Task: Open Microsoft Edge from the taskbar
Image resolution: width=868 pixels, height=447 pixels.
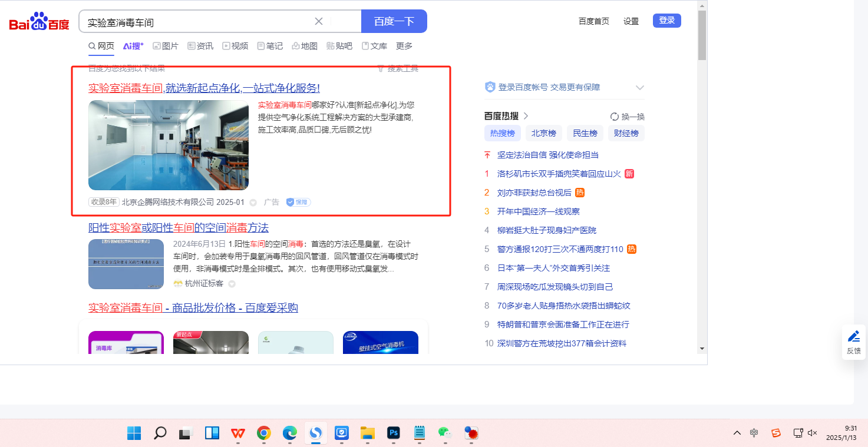Action: point(290,433)
